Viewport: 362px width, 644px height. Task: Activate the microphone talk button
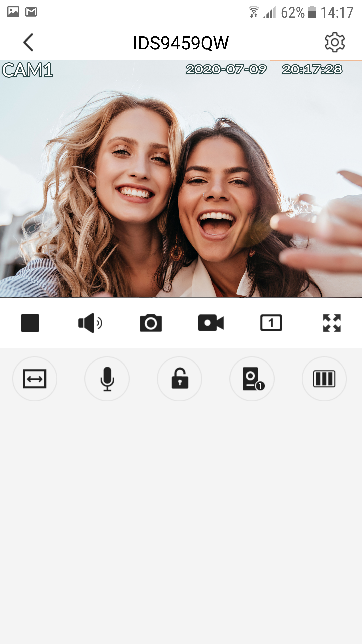(107, 379)
